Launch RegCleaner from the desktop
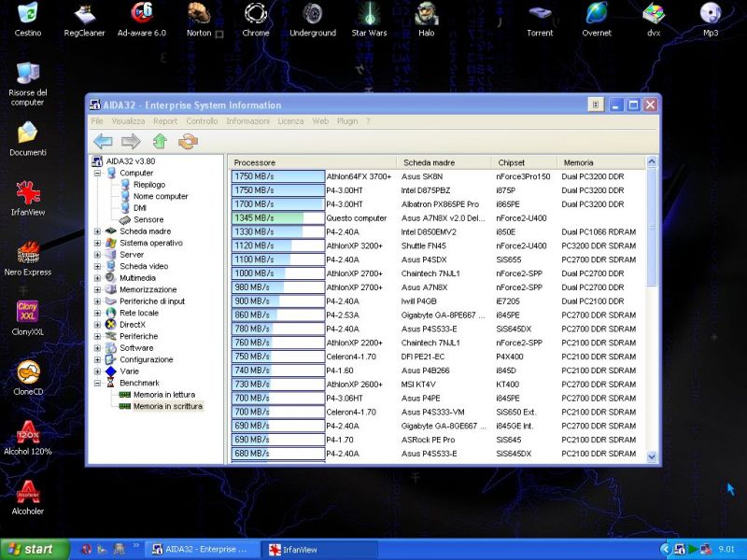This screenshot has height=560, width=747. 84,19
